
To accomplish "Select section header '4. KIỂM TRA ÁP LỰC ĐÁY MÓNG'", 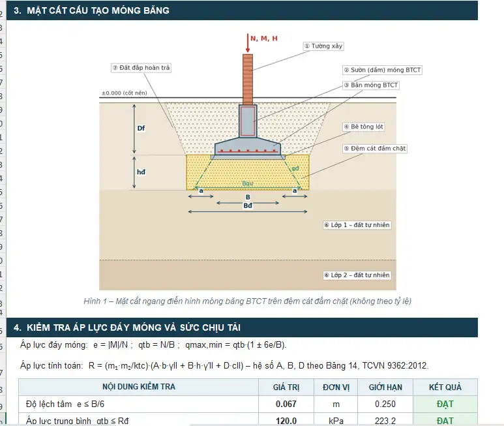I will coord(242,327).
